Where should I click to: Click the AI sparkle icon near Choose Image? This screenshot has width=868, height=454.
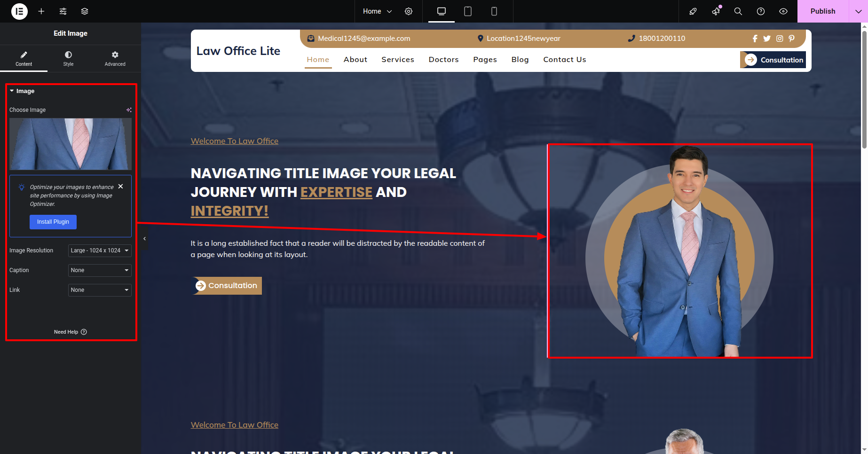129,110
